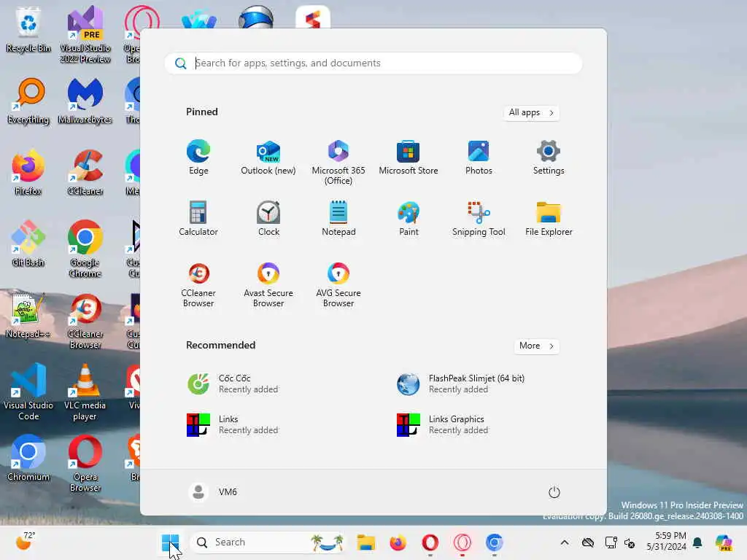Launch the Calculator app
Screen dimensions: 747x560
click(198, 219)
